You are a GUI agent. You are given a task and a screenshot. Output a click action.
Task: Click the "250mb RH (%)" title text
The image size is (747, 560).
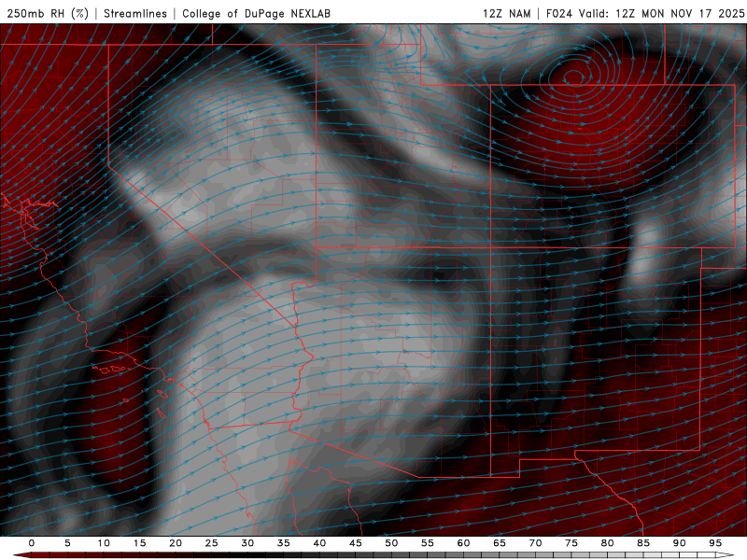tap(49, 13)
